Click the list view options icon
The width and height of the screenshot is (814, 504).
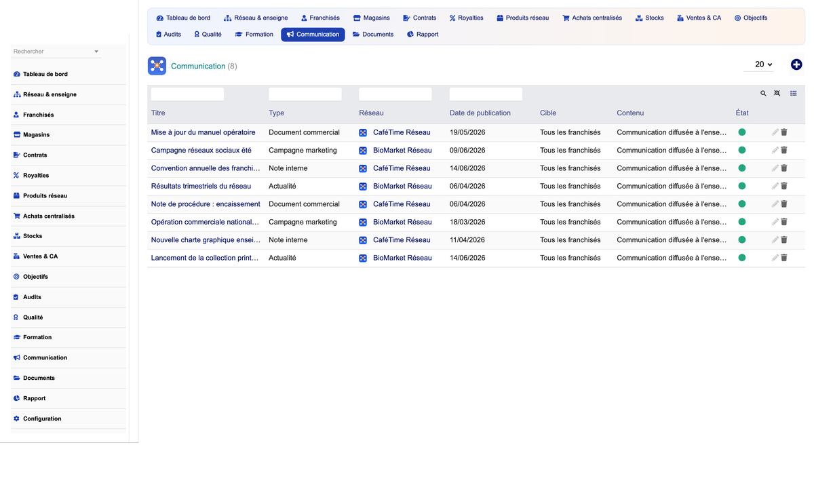click(x=793, y=94)
